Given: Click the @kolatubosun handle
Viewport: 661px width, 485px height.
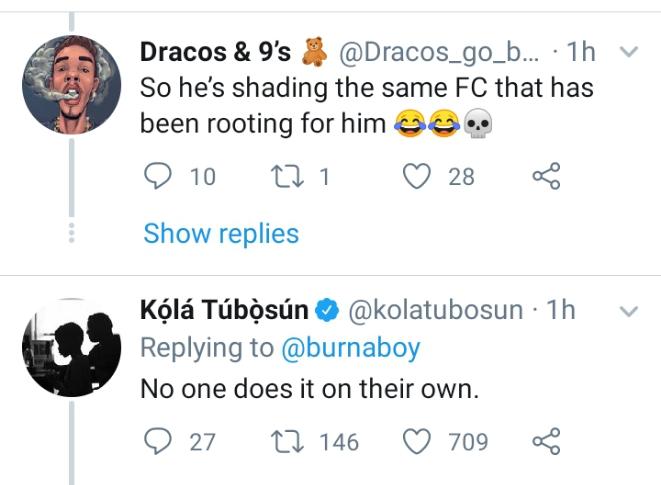Looking at the screenshot, I should (434, 311).
